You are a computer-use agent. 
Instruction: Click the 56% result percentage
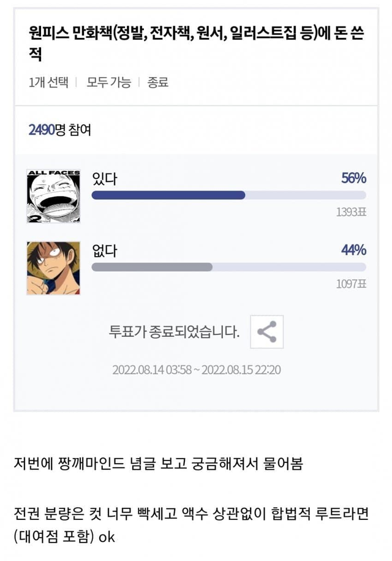[353, 179]
